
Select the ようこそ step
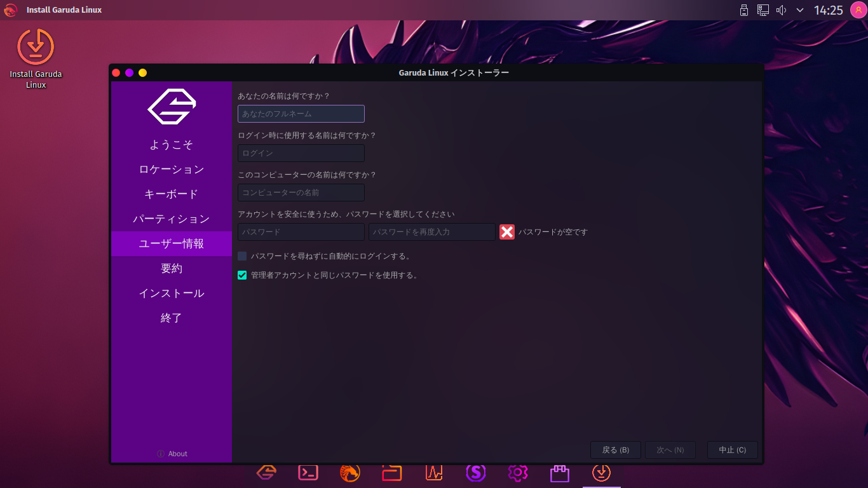(172, 144)
